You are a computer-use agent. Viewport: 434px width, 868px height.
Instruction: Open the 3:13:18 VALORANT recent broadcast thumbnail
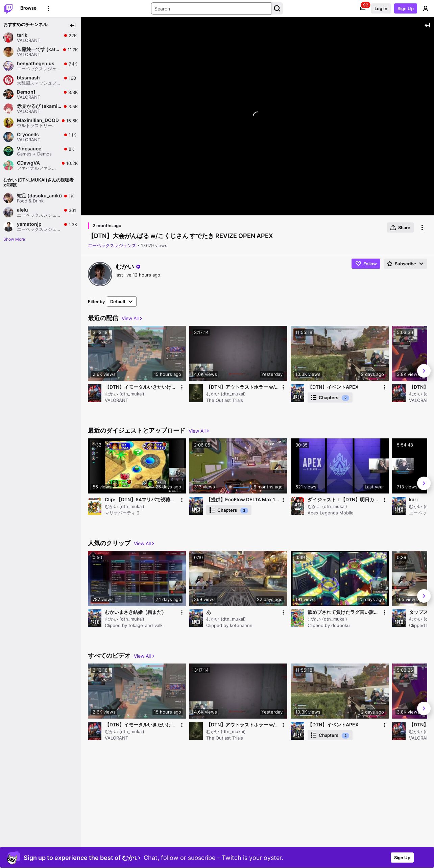pos(137,353)
